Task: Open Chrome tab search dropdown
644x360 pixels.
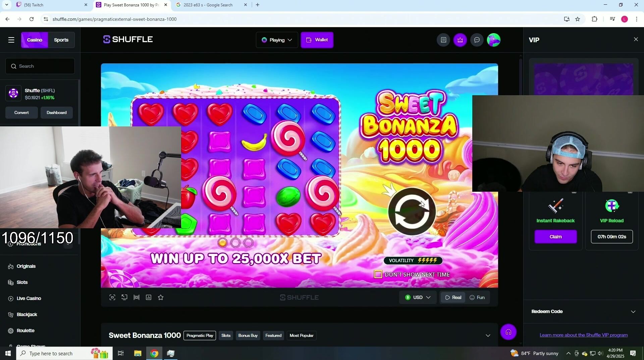Action: (x=6, y=5)
